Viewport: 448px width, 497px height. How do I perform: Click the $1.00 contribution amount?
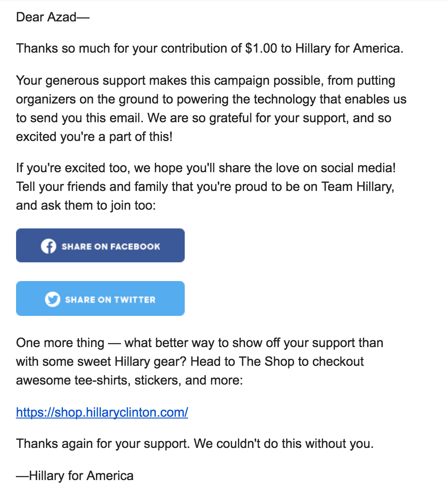261,48
